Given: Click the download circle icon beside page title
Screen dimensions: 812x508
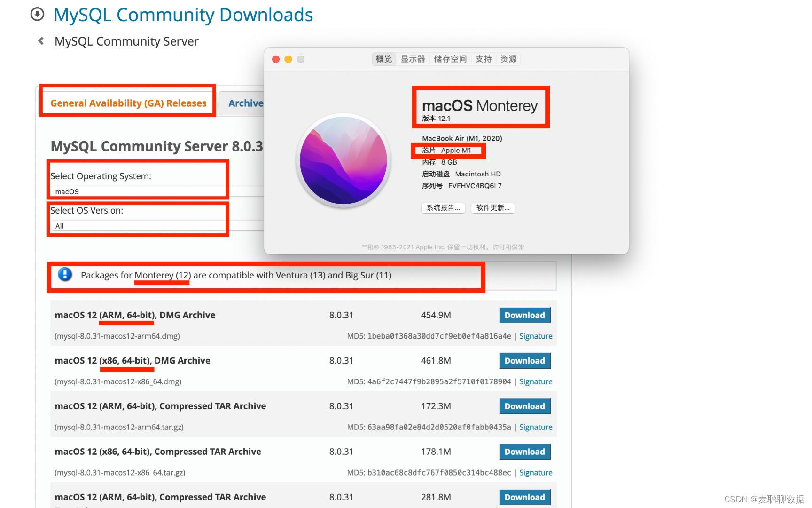Looking at the screenshot, I should pos(37,15).
